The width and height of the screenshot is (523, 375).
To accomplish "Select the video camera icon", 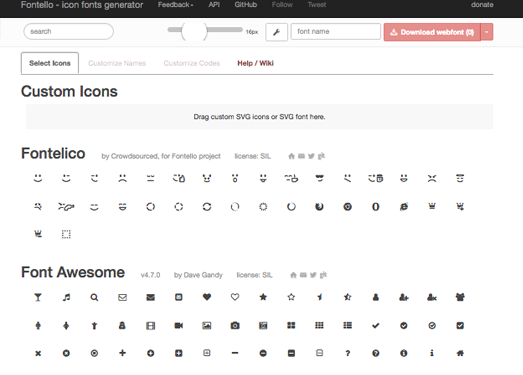I will click(179, 326).
